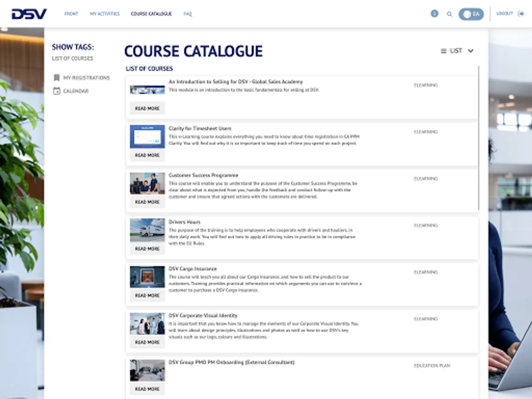Open DSV Corporate Visual Identity thumbnail

pyautogui.click(x=147, y=324)
